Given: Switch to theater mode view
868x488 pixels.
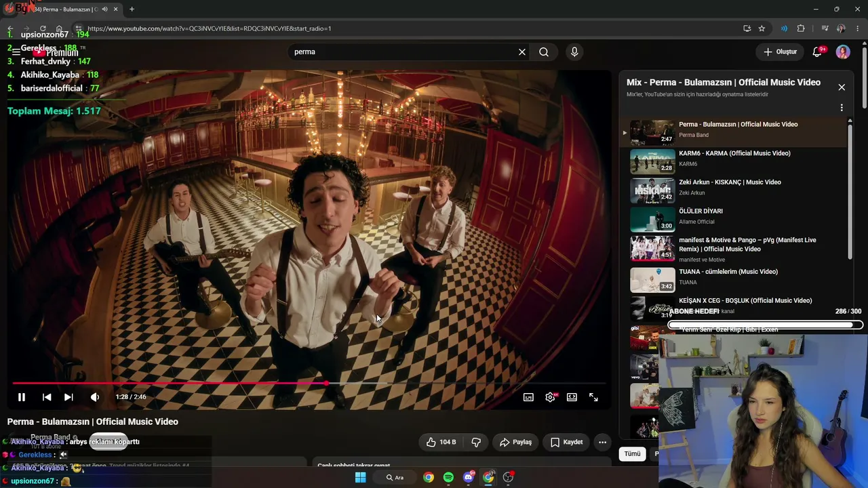Looking at the screenshot, I should [x=572, y=397].
